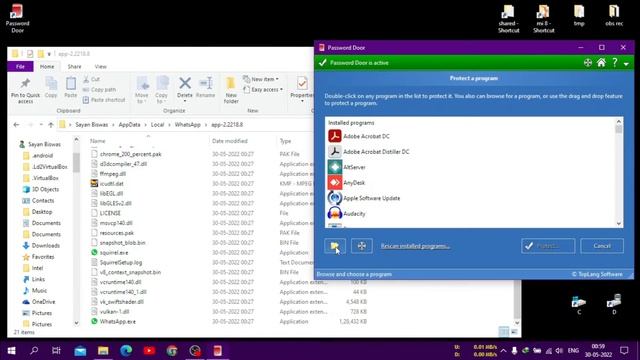Click AppData in the address breadcrumb
Viewport: 640px width, 360px height.
[x=129, y=124]
